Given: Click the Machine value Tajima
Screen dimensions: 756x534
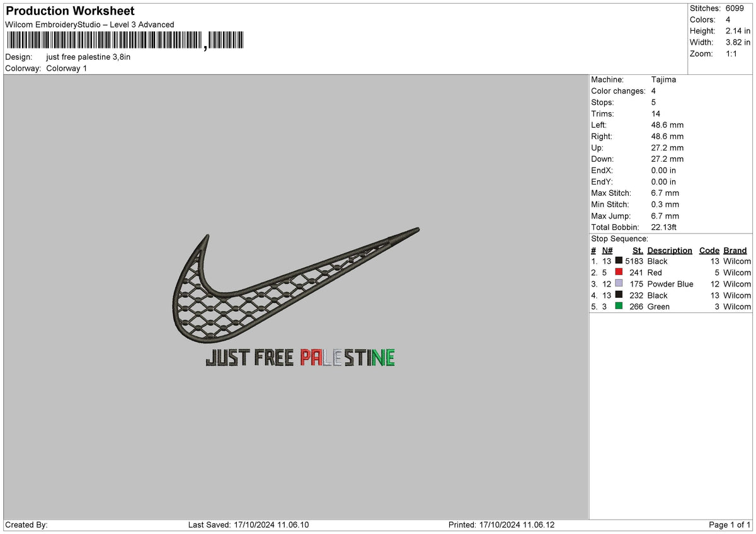Looking at the screenshot, I should click(x=663, y=79).
